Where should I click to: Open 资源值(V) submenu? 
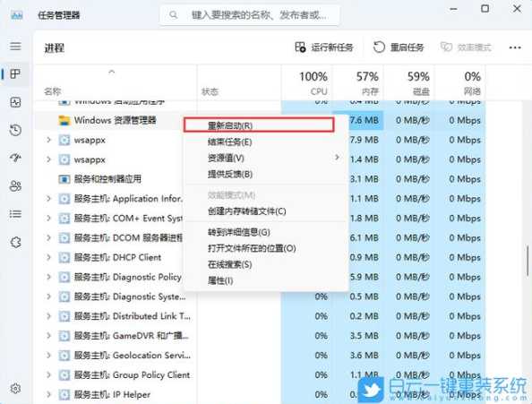pyautogui.click(x=266, y=158)
